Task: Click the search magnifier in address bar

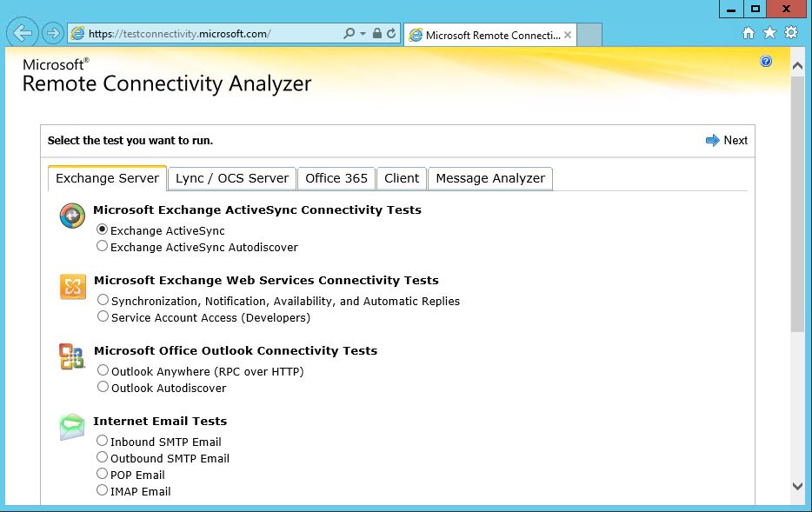Action: (349, 34)
